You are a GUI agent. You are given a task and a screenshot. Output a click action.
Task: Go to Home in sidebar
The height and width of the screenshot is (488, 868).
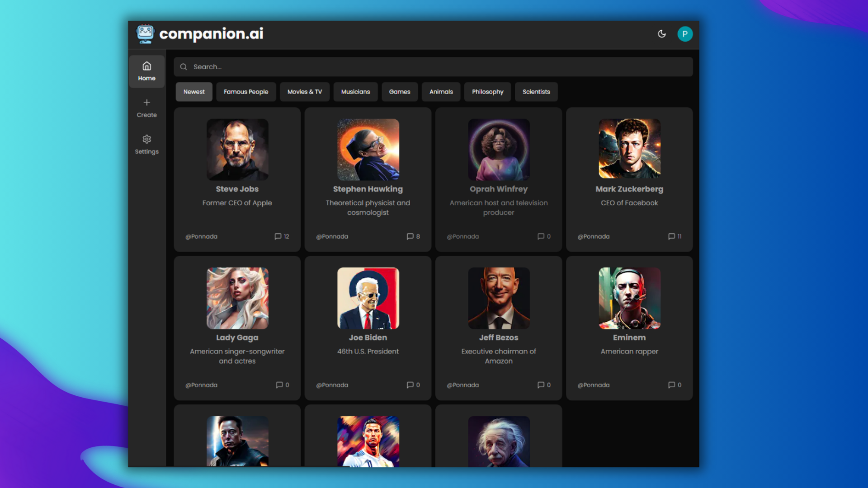coord(146,71)
